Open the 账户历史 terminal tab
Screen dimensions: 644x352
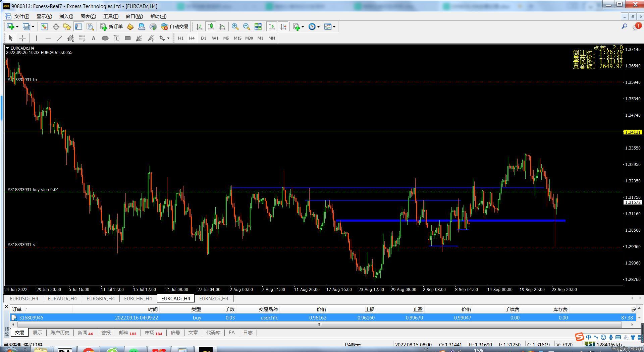click(x=60, y=333)
